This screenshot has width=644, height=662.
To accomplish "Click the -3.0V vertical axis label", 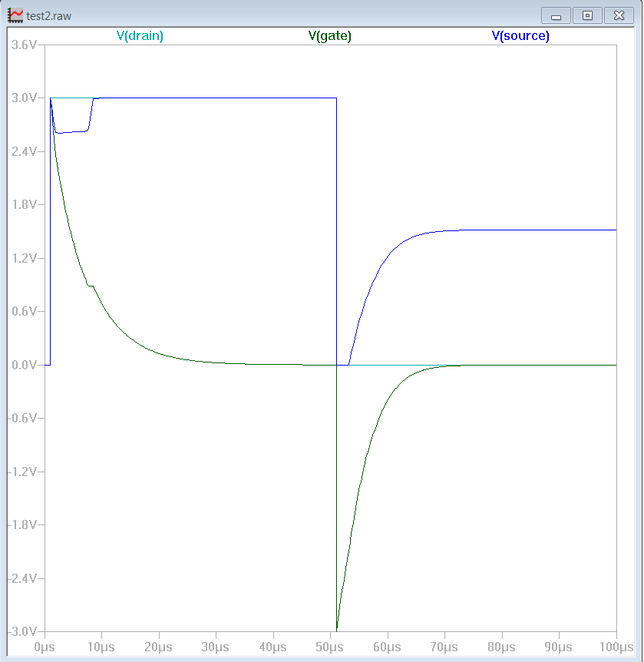I will (x=23, y=632).
